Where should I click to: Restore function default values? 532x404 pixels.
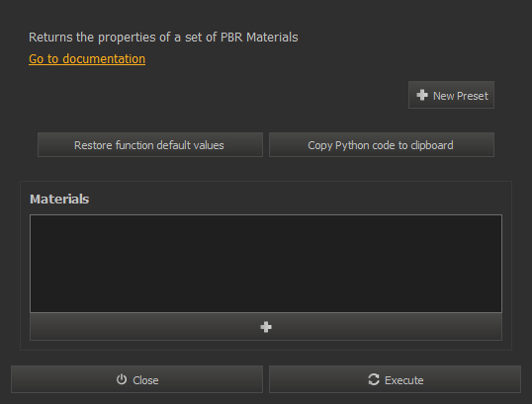click(150, 145)
